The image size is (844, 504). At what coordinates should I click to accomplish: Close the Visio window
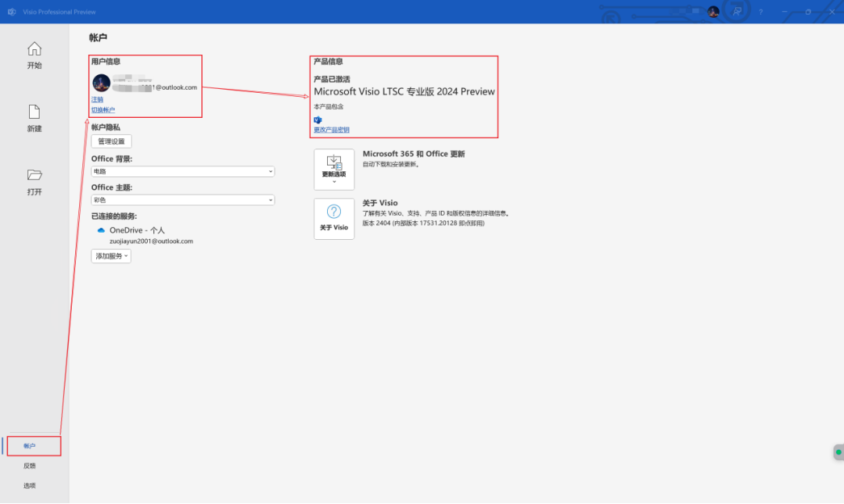coord(832,12)
